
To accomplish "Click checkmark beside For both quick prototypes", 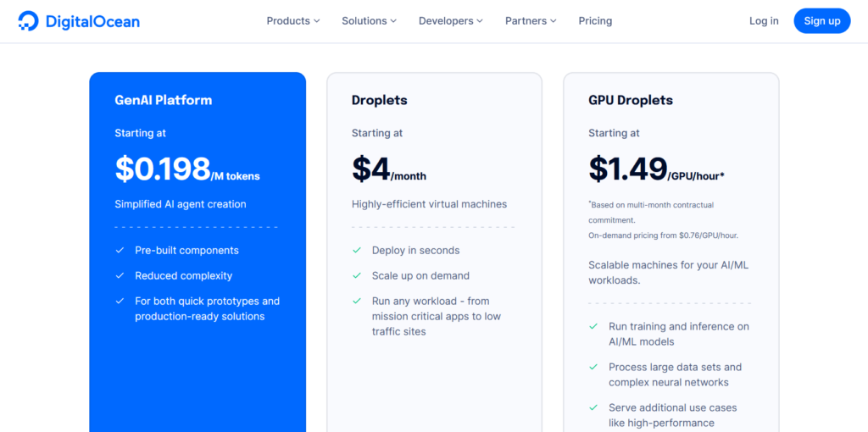I will pyautogui.click(x=120, y=302).
